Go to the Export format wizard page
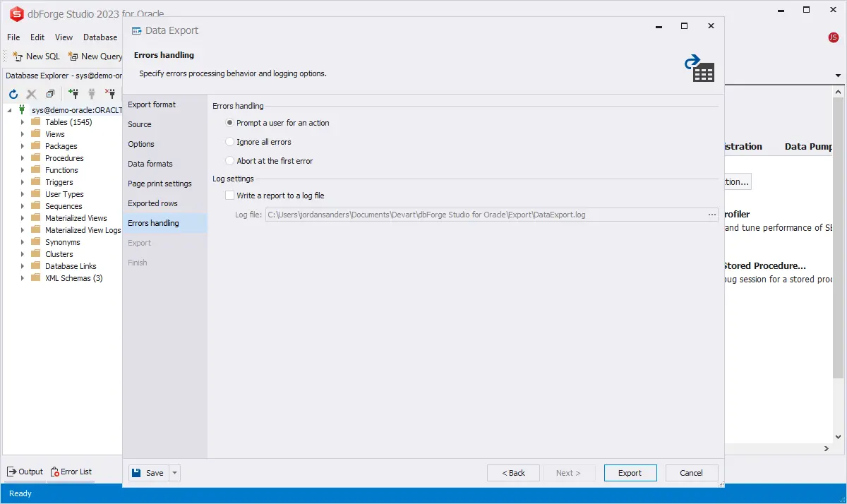 coord(152,104)
